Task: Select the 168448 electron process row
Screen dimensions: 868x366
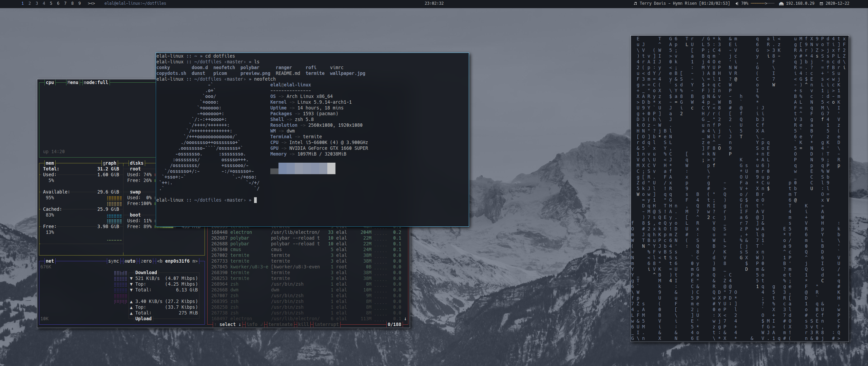Action: (306, 232)
